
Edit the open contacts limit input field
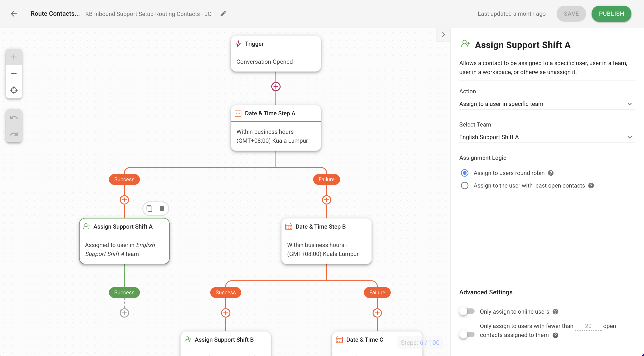coord(588,326)
